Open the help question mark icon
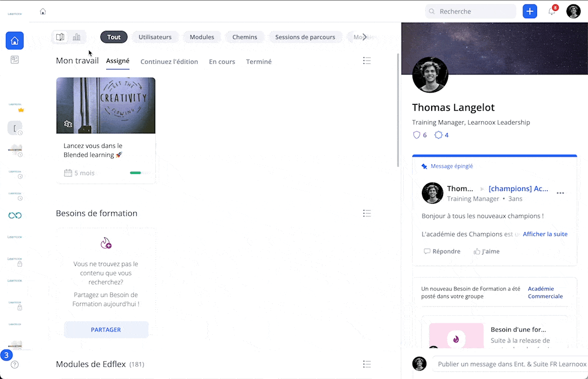This screenshot has width=588, height=379. (x=15, y=364)
